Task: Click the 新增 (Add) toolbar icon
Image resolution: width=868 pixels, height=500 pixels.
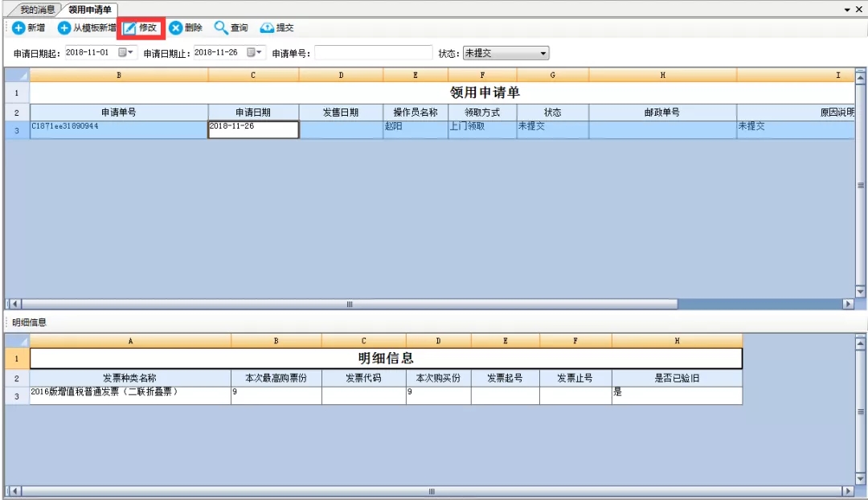Action: coord(18,28)
